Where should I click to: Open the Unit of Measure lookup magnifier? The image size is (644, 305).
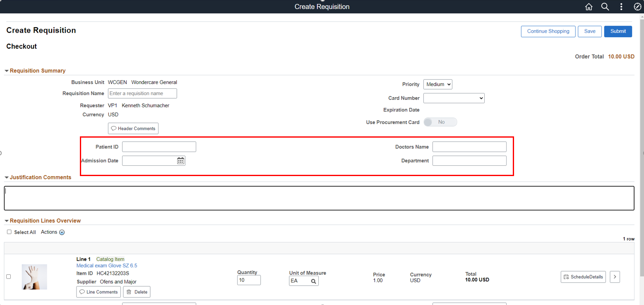(314, 281)
